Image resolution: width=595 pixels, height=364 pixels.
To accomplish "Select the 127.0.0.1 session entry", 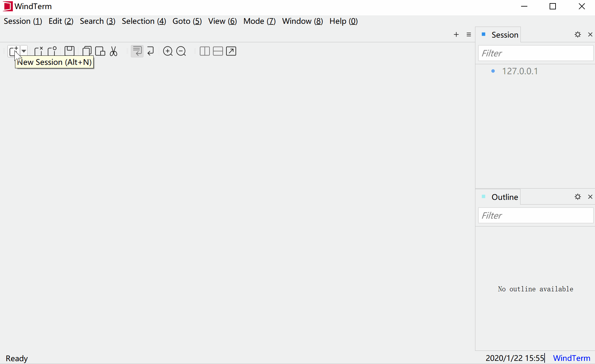I will click(x=520, y=71).
